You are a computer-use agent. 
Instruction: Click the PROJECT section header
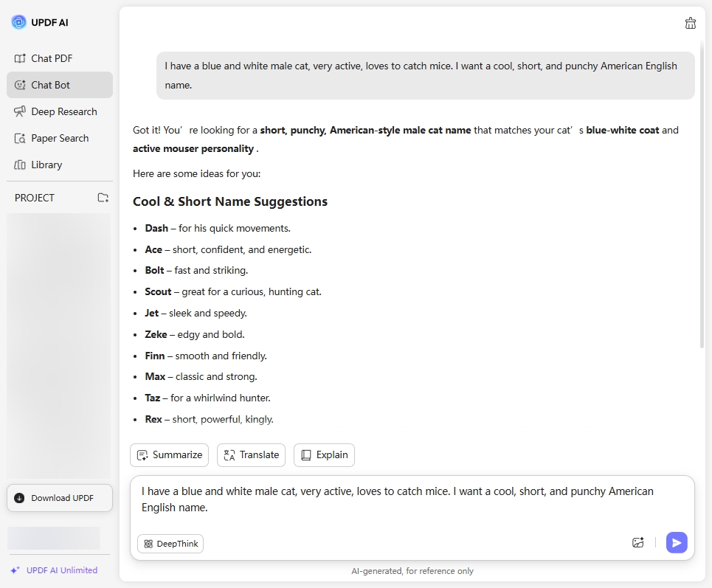click(x=35, y=198)
